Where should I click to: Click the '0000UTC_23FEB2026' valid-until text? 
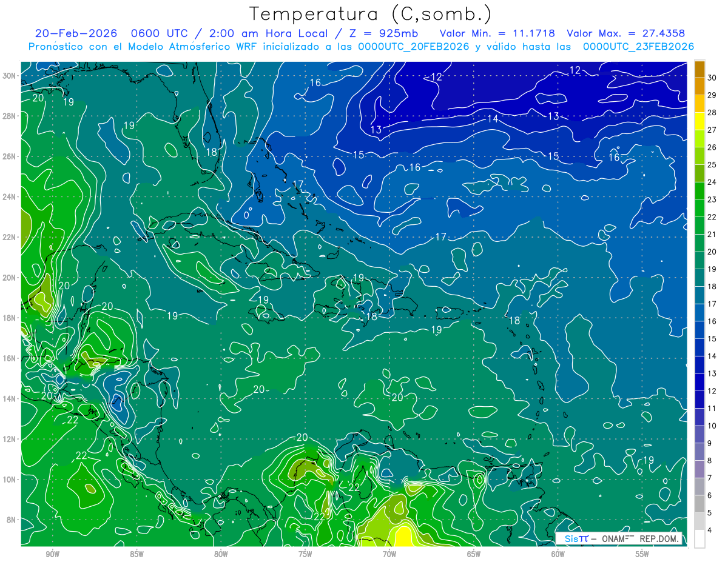(638, 47)
